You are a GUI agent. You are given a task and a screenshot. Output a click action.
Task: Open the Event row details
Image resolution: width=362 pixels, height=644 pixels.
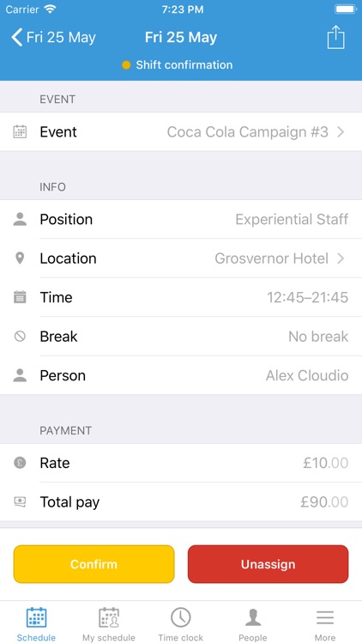181,132
